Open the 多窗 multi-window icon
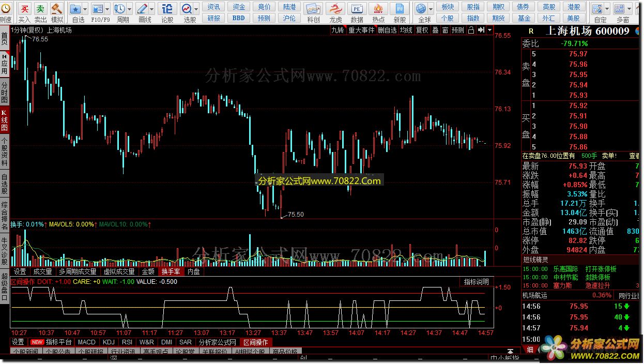Viewport: 644px width, 364px height. coord(620,9)
